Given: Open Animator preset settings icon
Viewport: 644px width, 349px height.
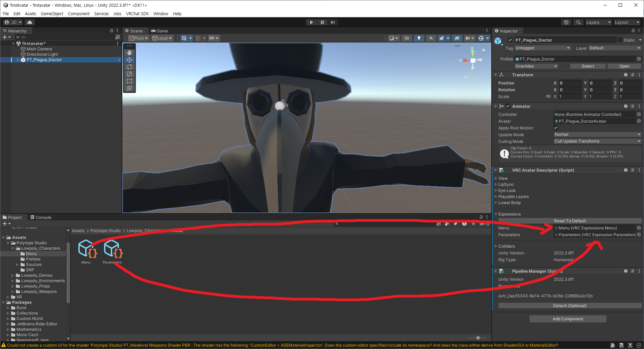Looking at the screenshot, I should pos(633,106).
